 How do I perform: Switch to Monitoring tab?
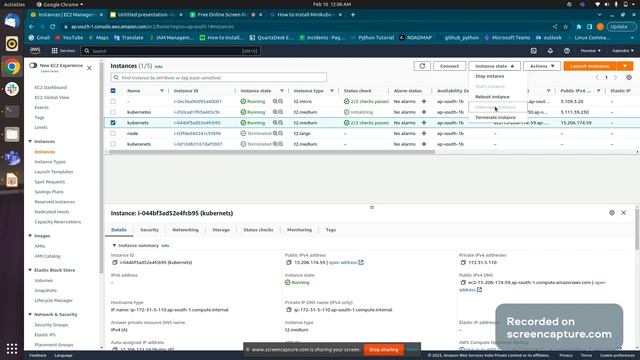coord(299,230)
